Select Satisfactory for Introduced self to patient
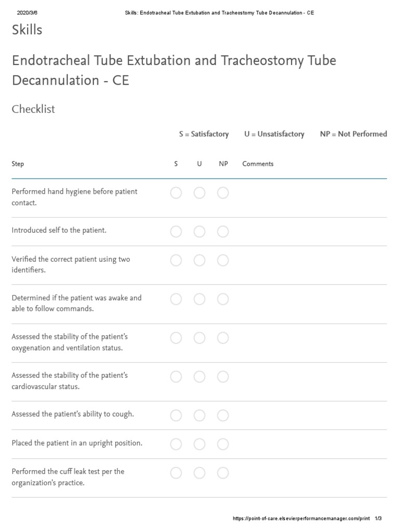The width and height of the screenshot is (399, 532). click(x=176, y=232)
